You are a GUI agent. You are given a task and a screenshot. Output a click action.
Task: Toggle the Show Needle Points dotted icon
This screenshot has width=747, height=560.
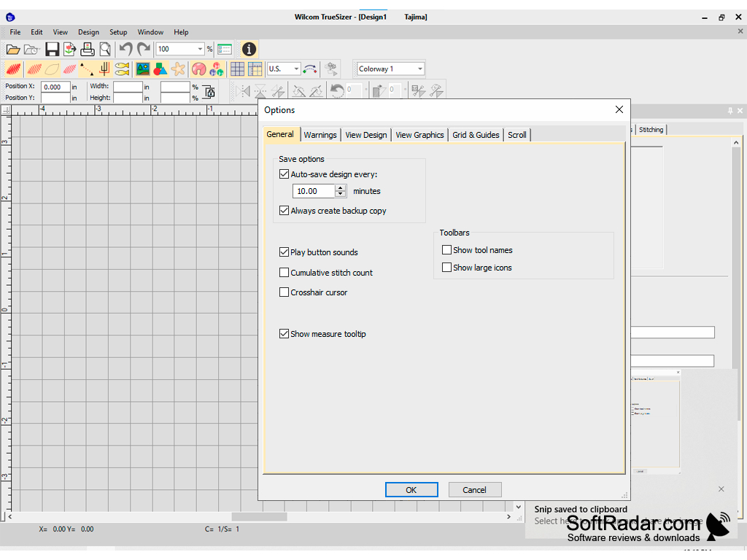pyautogui.click(x=69, y=69)
